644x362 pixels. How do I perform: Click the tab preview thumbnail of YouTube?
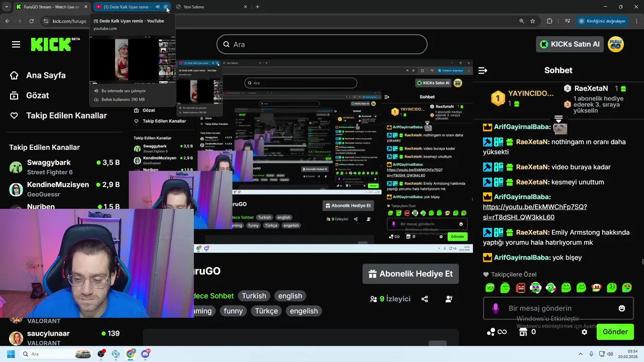point(132,60)
